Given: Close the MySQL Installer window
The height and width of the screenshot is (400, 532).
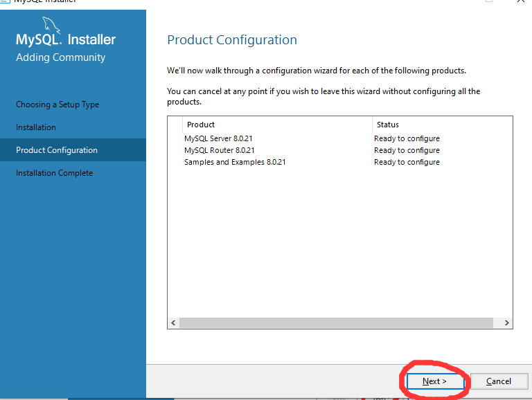Looking at the screenshot, I should click(521, 1).
